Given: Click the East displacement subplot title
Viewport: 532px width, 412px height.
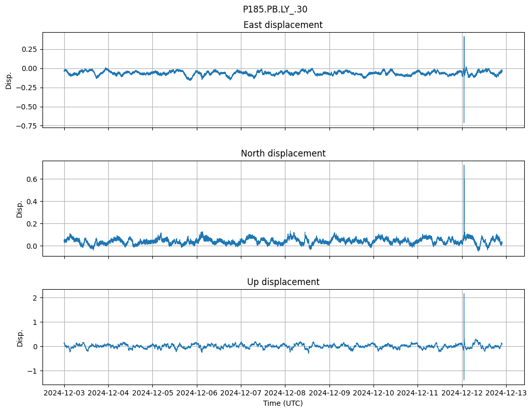Looking at the screenshot, I should (283, 25).
